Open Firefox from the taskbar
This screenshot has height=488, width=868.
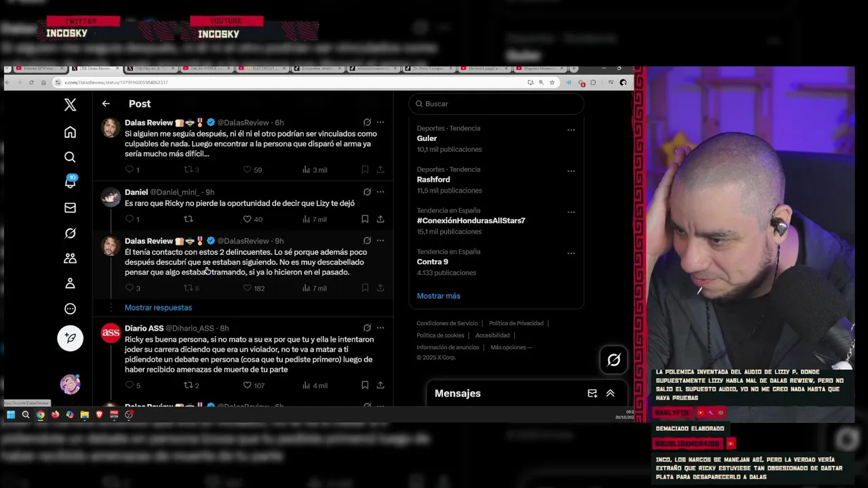coord(55,415)
